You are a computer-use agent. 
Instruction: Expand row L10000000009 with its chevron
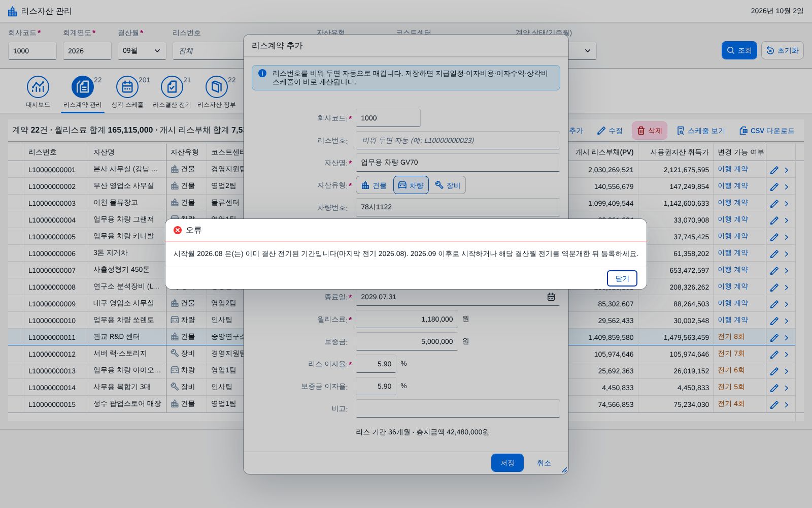pyautogui.click(x=787, y=304)
